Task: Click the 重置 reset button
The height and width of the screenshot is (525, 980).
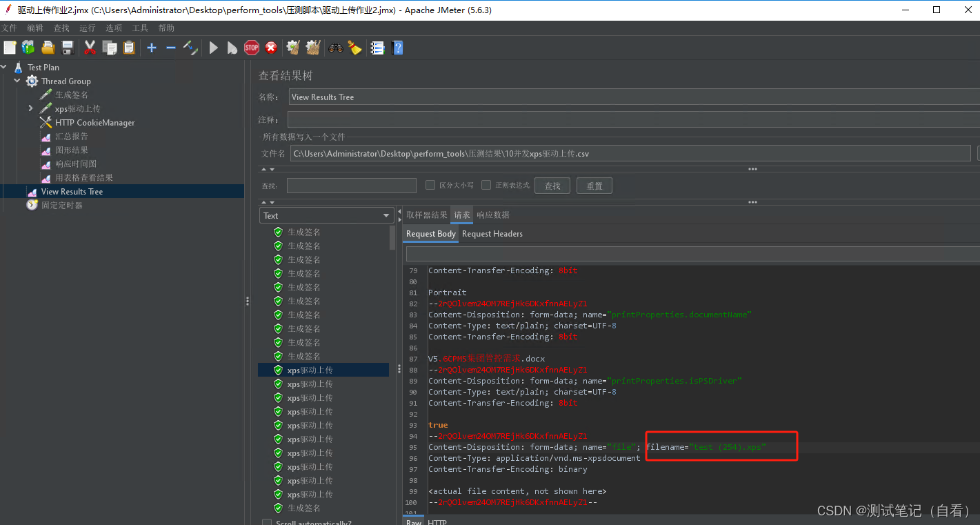Action: [x=594, y=186]
